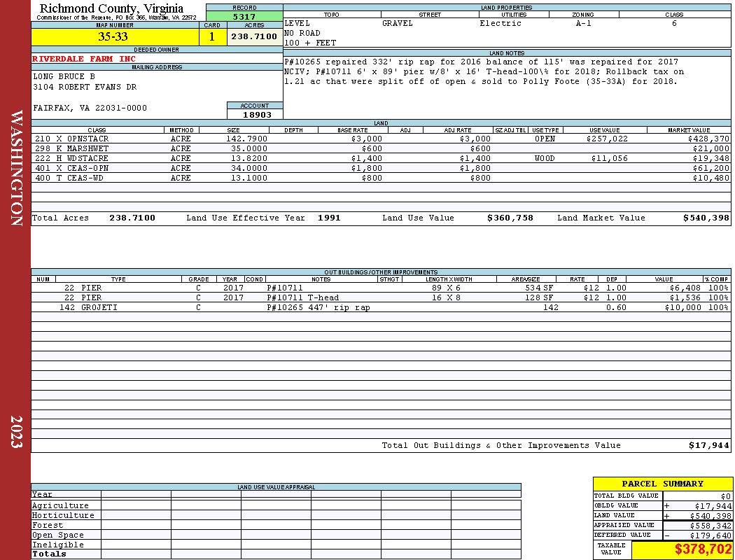Click year 2023 on red sidebar
The image size is (735, 560).
pyautogui.click(x=16, y=432)
